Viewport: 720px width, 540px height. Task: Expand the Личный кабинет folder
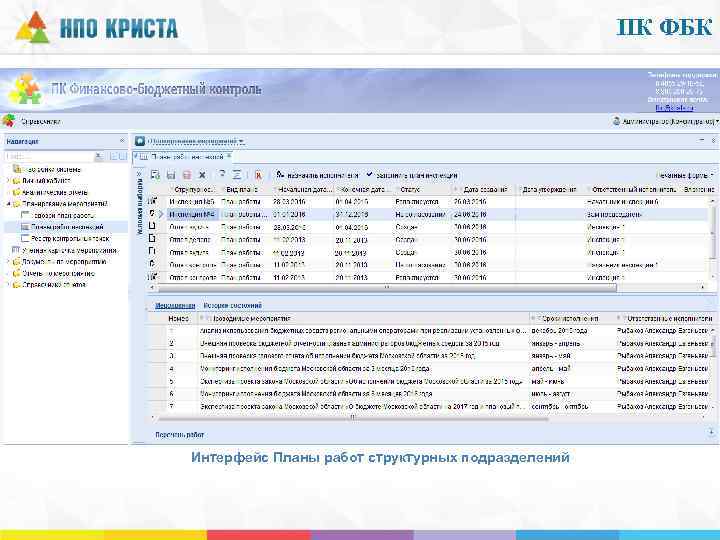(x=8, y=181)
